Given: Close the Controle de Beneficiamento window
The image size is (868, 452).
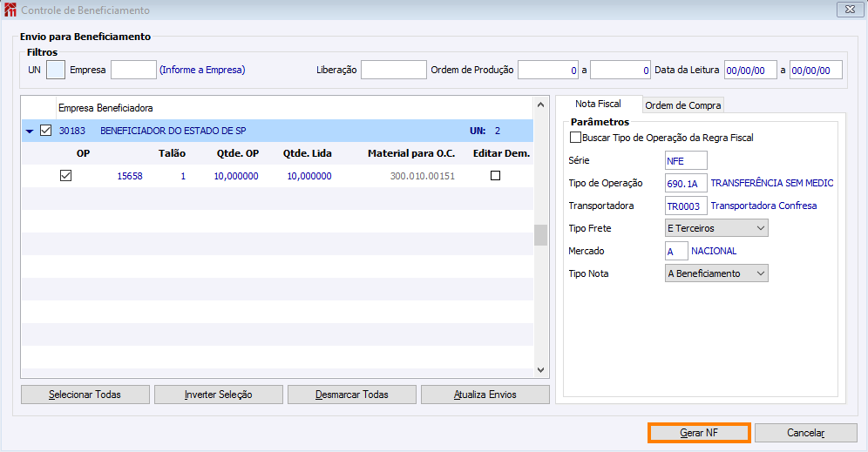Looking at the screenshot, I should [x=850, y=10].
